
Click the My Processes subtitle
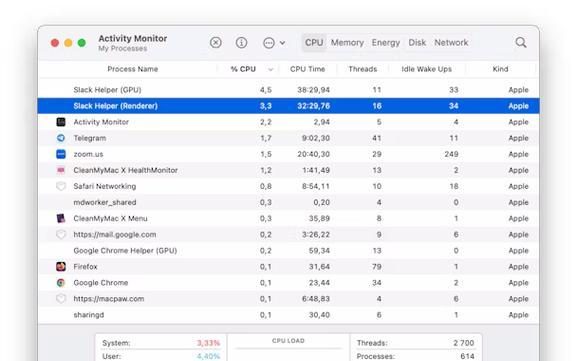point(123,49)
